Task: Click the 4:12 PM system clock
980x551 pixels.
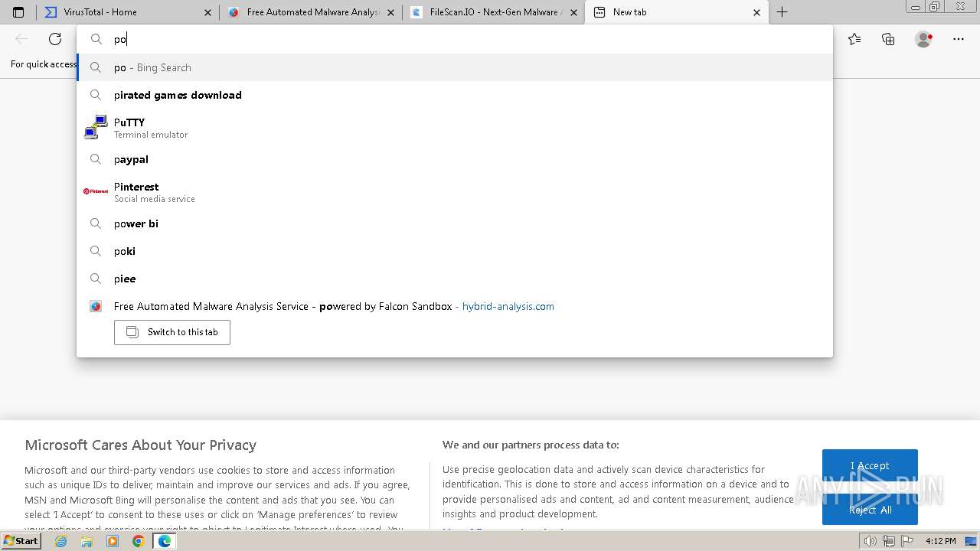Action: 941,541
